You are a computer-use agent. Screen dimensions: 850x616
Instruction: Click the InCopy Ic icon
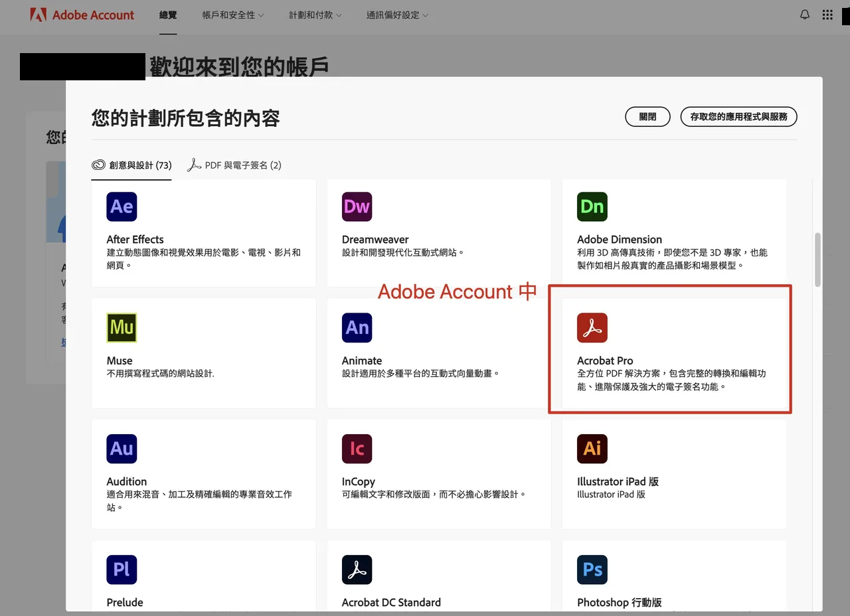pos(357,449)
